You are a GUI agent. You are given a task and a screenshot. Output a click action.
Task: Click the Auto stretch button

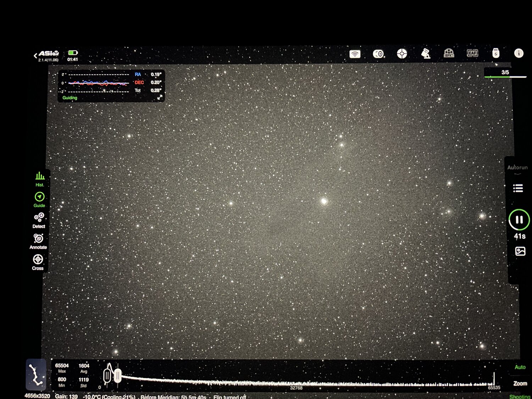point(520,367)
